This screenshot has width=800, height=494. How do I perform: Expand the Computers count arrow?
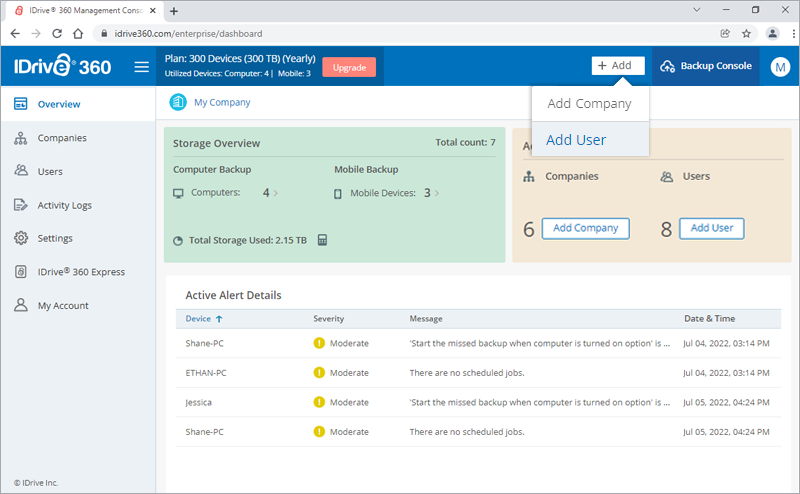pyautogui.click(x=276, y=193)
